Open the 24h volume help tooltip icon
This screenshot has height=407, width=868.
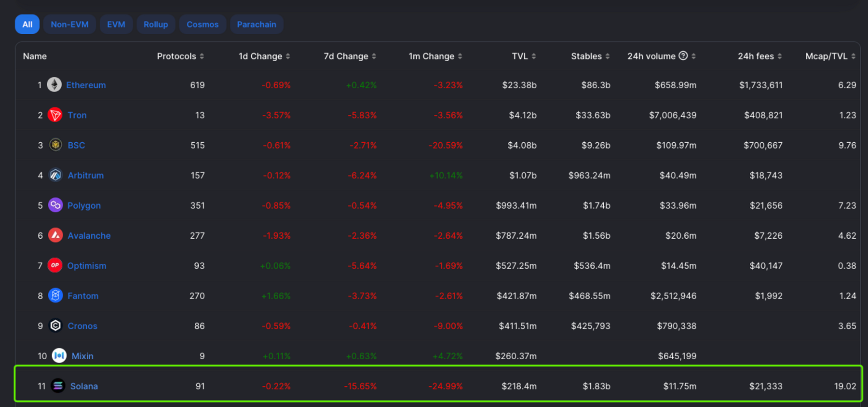683,56
